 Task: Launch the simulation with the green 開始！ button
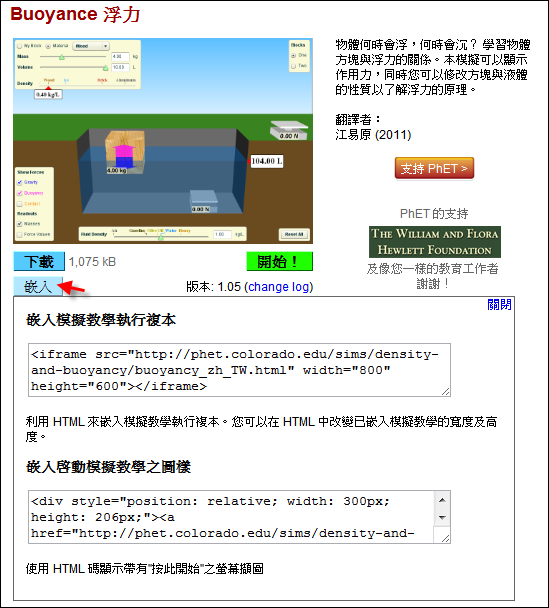tap(280, 262)
